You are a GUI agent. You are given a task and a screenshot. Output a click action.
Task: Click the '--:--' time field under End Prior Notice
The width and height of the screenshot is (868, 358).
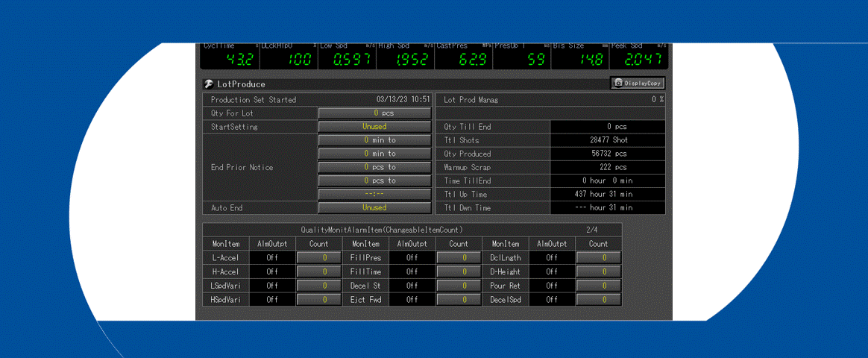[x=375, y=194]
